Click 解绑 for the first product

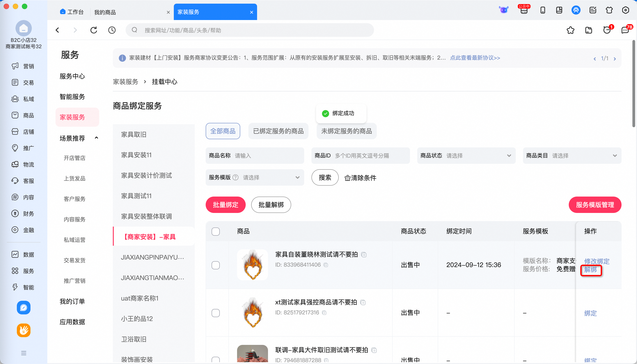pyautogui.click(x=591, y=270)
